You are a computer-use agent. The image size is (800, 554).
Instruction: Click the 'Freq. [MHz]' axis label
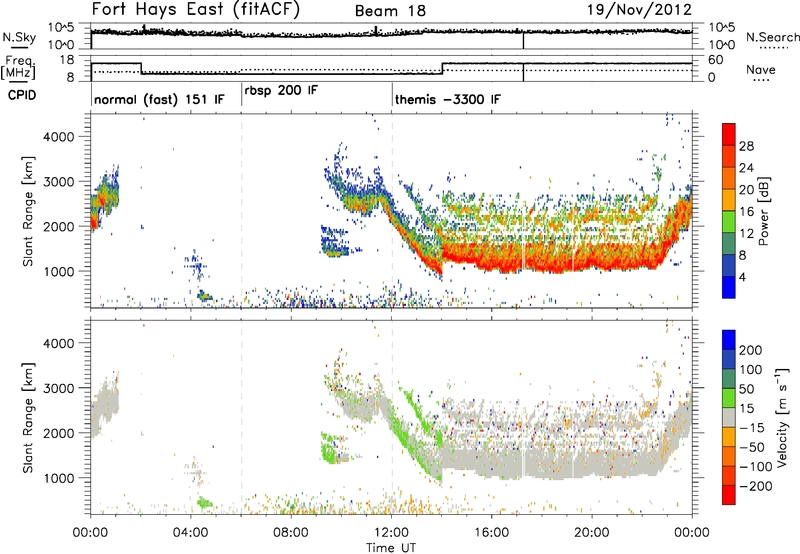pos(19,68)
